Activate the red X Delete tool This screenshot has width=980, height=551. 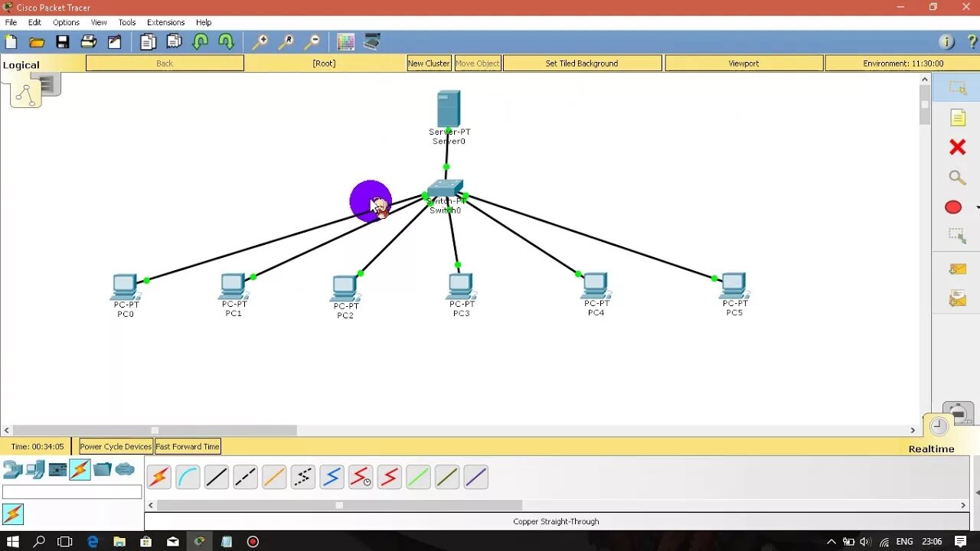pyautogui.click(x=958, y=147)
